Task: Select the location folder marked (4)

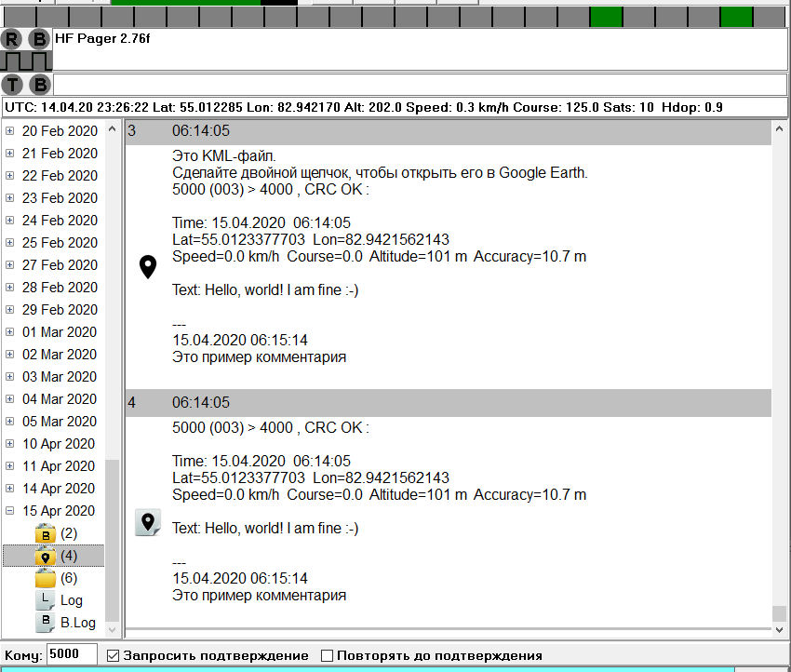Action: click(46, 556)
